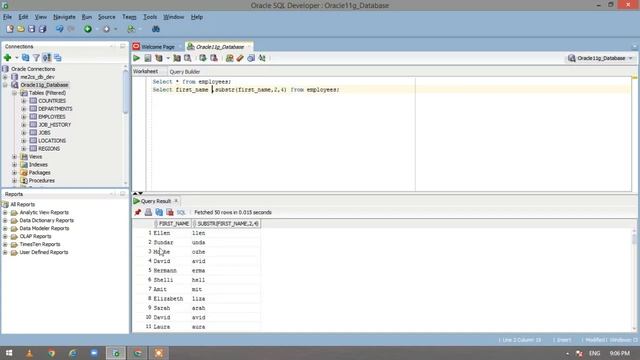Click the Filter funnel icon in Connections panel
The width and height of the screenshot is (640, 360).
[36, 58]
